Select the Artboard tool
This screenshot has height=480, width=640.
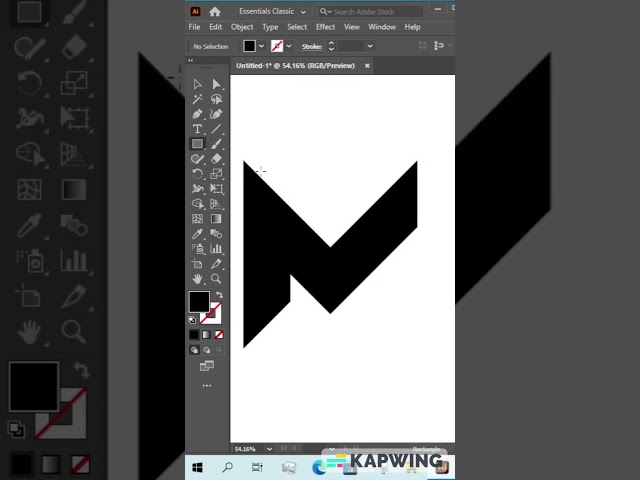(x=198, y=264)
